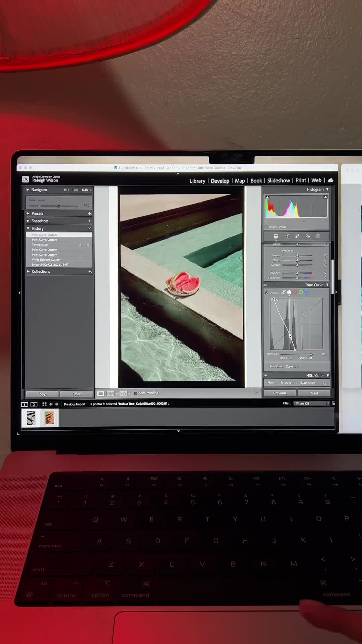Select the green channel curve
The image size is (362, 644).
[301, 292]
